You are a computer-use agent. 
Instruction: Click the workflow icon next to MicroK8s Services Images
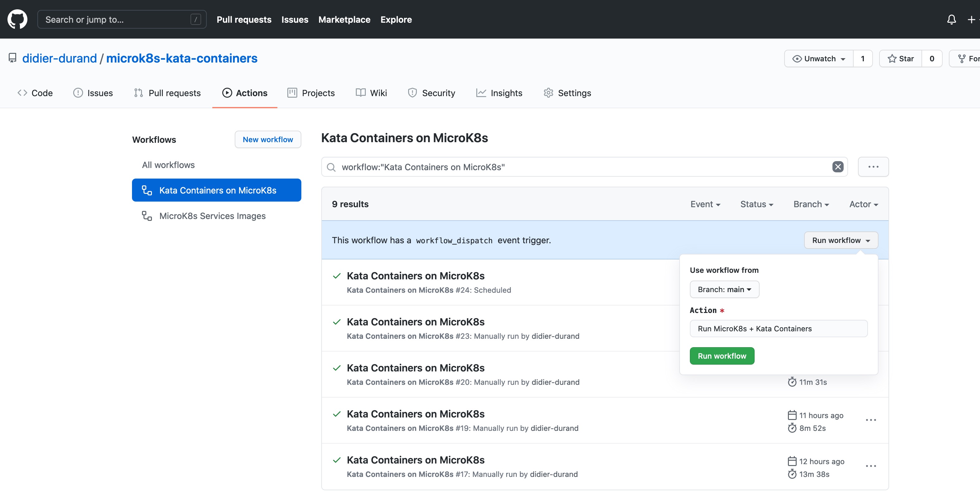click(147, 216)
